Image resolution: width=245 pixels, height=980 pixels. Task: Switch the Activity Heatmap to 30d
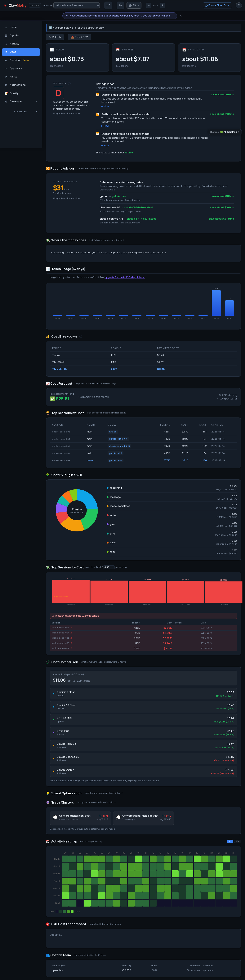(x=237, y=842)
